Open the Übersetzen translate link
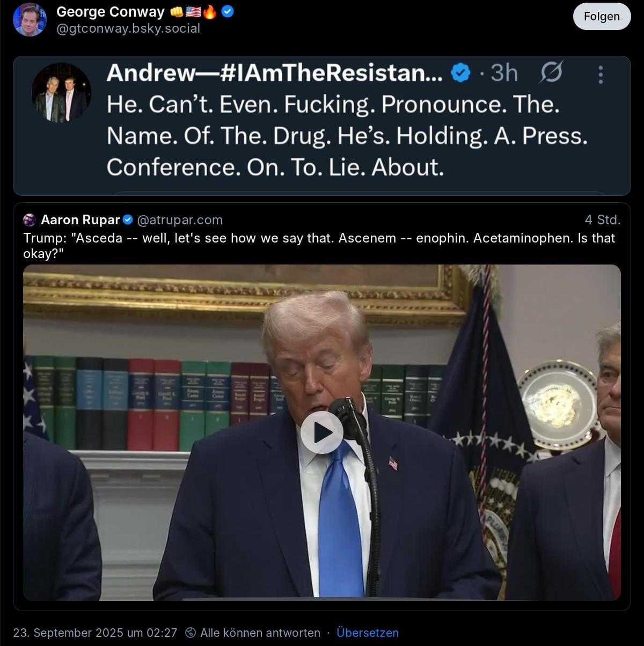The height and width of the screenshot is (646, 644). (368, 633)
